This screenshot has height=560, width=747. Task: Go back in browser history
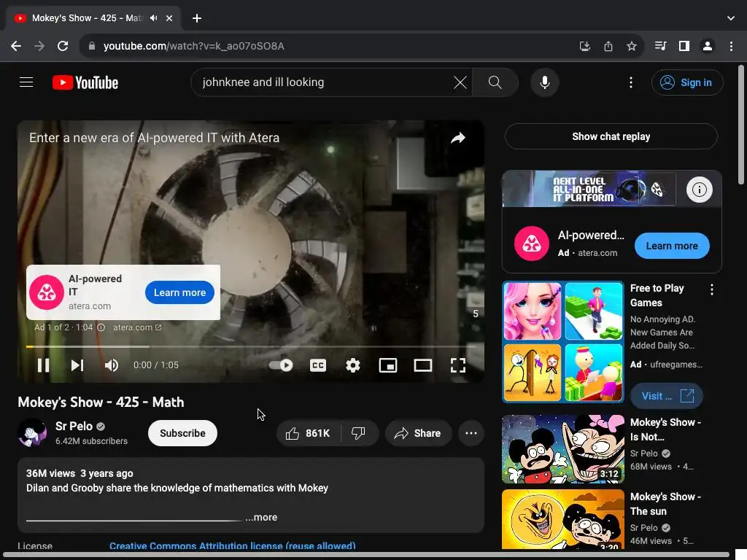tap(16, 46)
